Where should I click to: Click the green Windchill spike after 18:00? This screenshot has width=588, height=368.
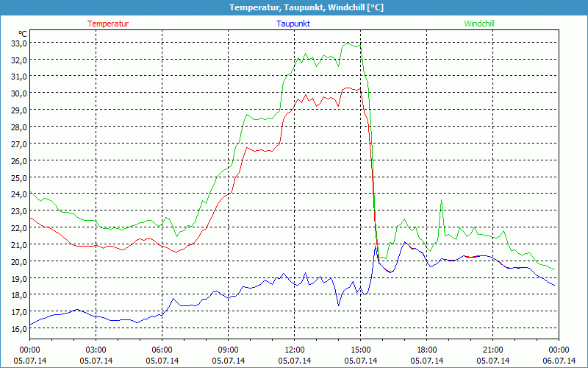click(x=441, y=201)
